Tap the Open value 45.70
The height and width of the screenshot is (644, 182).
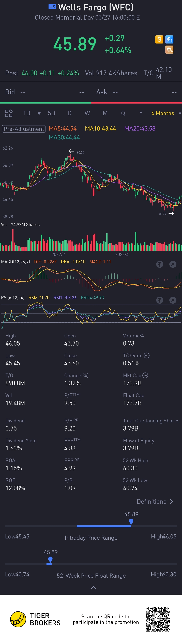71,343
